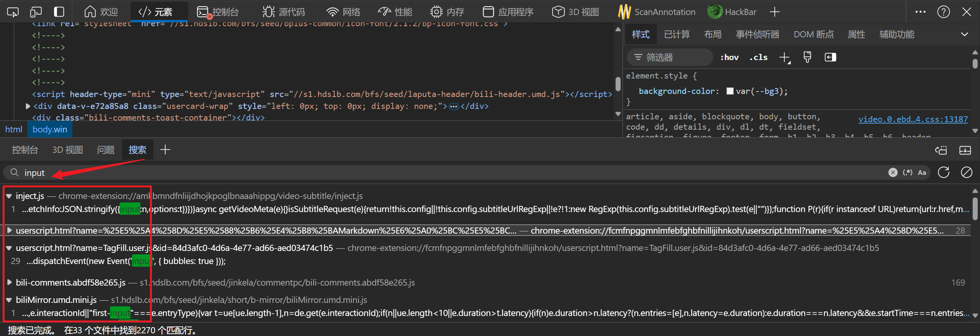Switch to the 已计算 computed pane

677,35
